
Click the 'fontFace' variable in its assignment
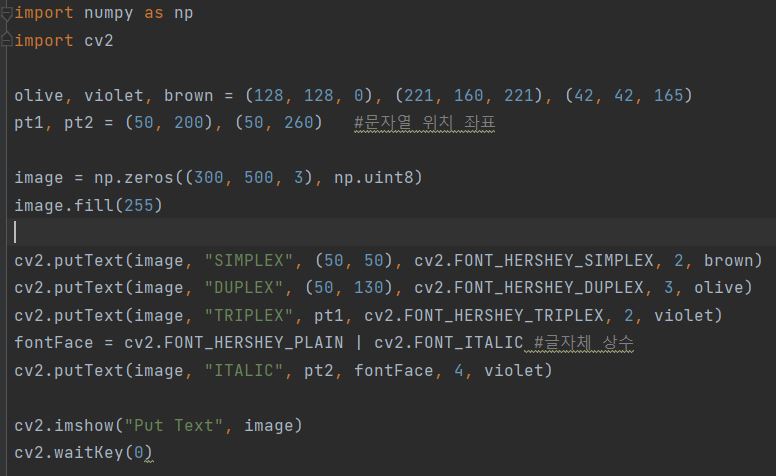coord(53,342)
